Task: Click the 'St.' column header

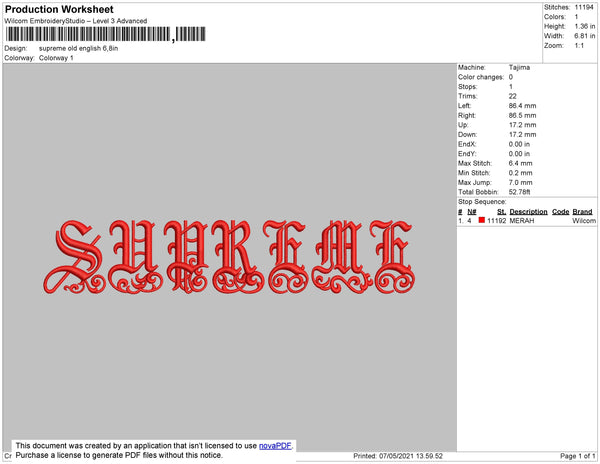Action: point(501,212)
